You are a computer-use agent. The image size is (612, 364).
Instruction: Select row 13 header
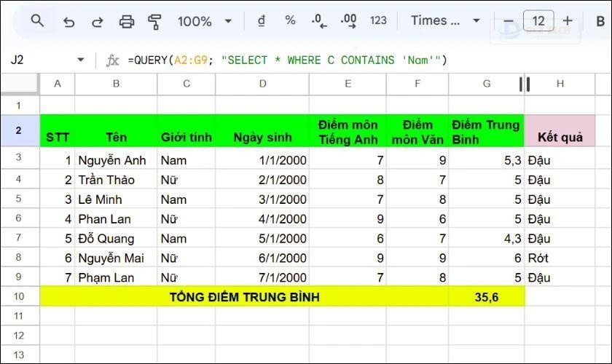tap(20, 355)
